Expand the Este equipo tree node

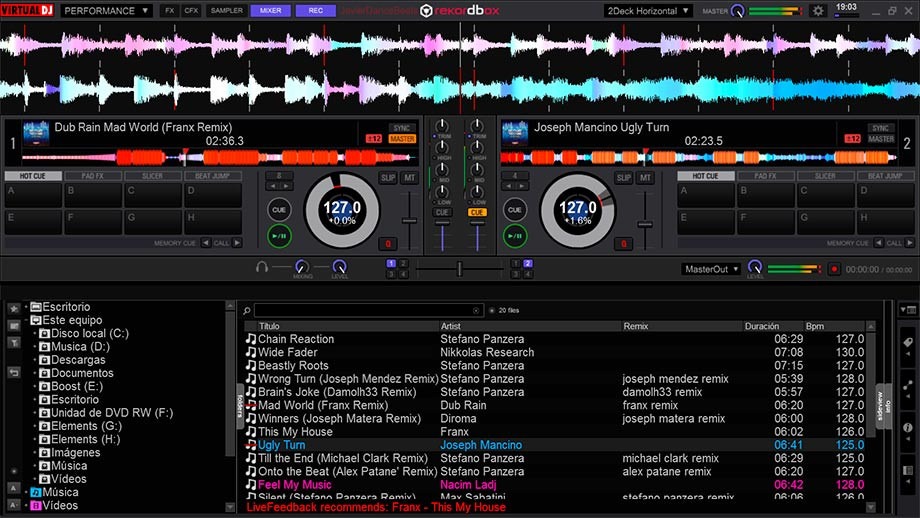[26, 320]
